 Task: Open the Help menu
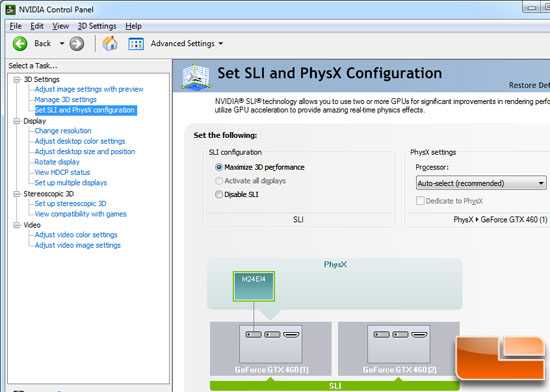point(133,26)
